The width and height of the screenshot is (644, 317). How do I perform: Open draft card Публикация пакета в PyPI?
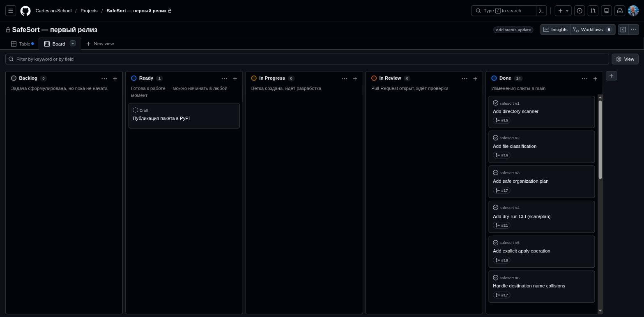click(161, 118)
